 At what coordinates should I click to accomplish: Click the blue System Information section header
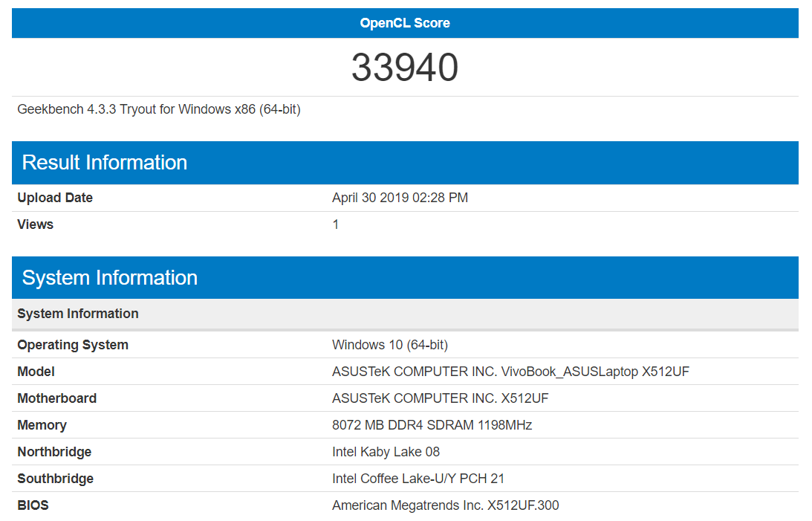[x=110, y=278]
